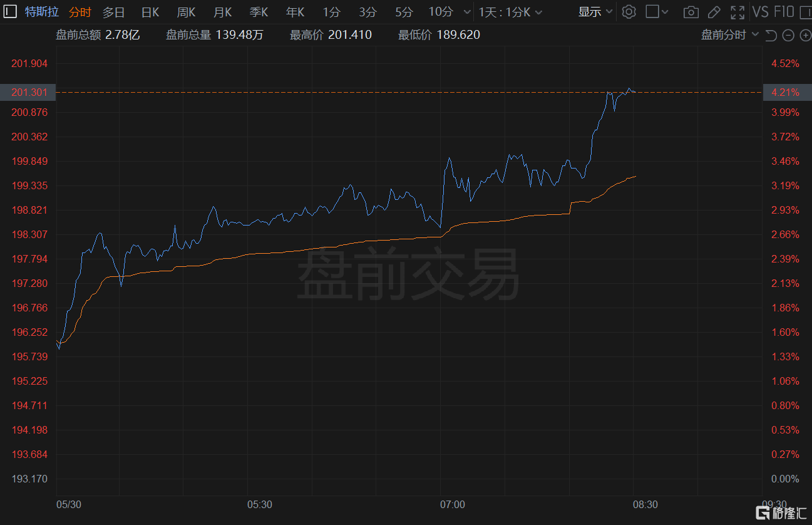Open the 显示 display dropdown
The height and width of the screenshot is (525, 812).
pyautogui.click(x=595, y=12)
